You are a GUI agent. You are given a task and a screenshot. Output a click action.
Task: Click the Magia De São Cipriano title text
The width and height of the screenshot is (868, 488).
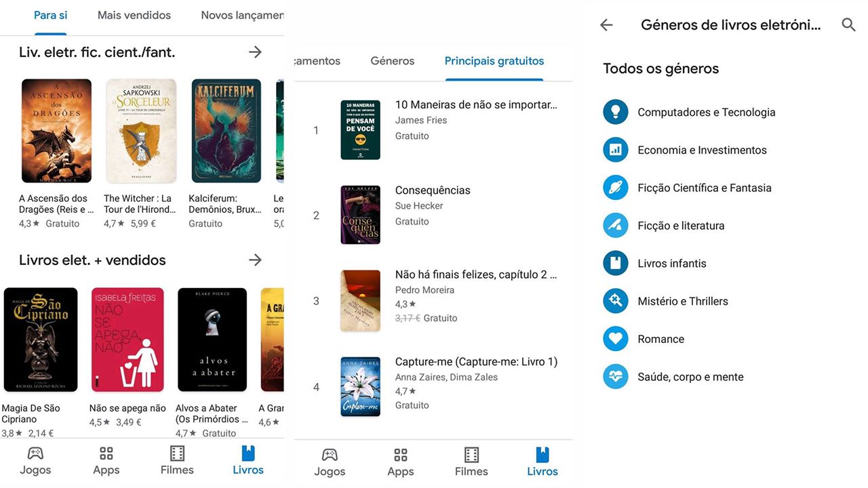pos(31,413)
